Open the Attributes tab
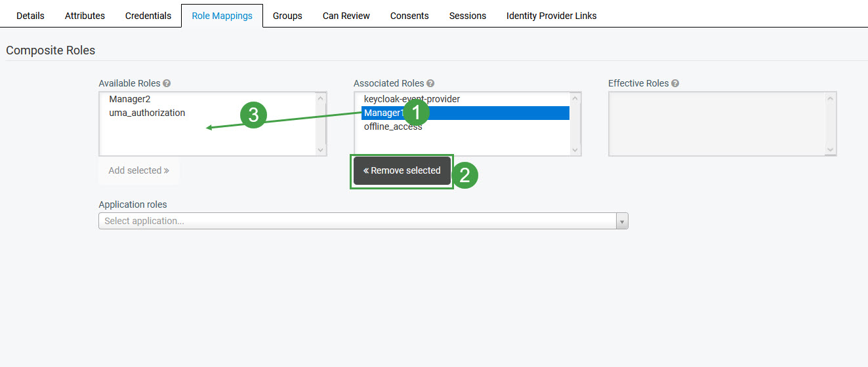This screenshot has width=868, height=367. pos(85,16)
